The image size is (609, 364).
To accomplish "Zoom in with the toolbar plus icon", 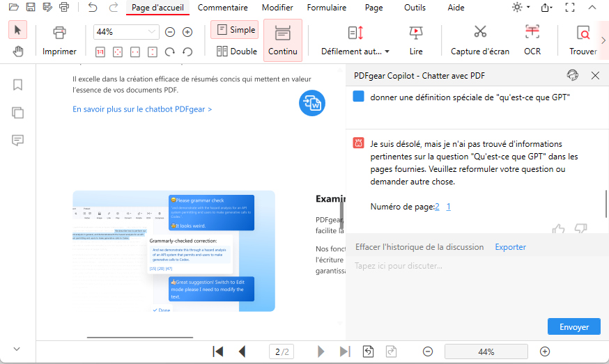I will tap(187, 32).
